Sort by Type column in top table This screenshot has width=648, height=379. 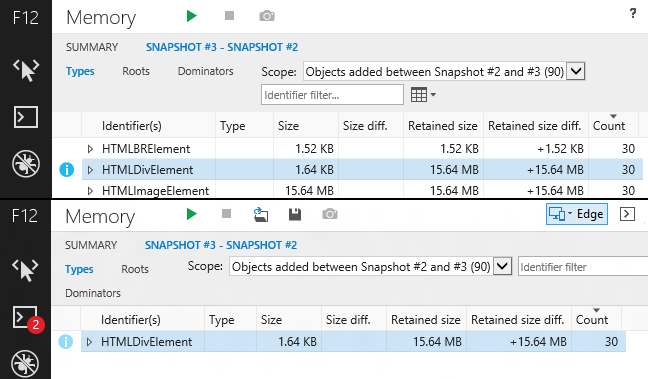click(x=233, y=126)
